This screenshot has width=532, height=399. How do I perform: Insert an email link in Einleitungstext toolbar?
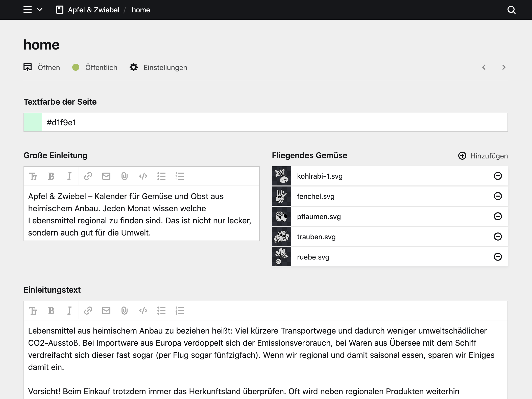point(106,311)
